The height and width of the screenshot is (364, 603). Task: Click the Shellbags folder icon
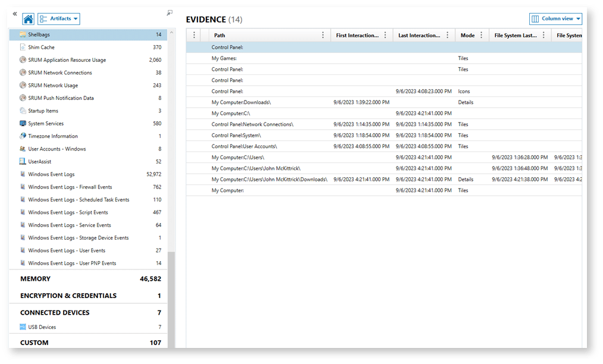pyautogui.click(x=22, y=34)
